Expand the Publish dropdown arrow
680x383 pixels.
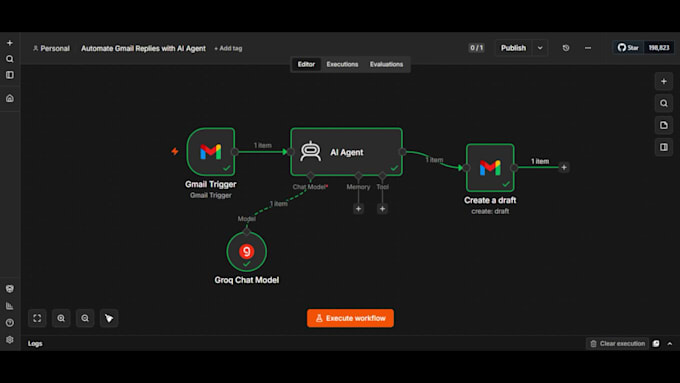pos(540,48)
